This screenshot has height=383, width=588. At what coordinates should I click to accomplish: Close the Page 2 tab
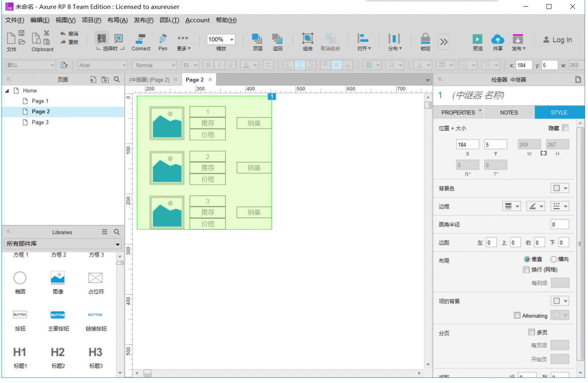coord(210,80)
